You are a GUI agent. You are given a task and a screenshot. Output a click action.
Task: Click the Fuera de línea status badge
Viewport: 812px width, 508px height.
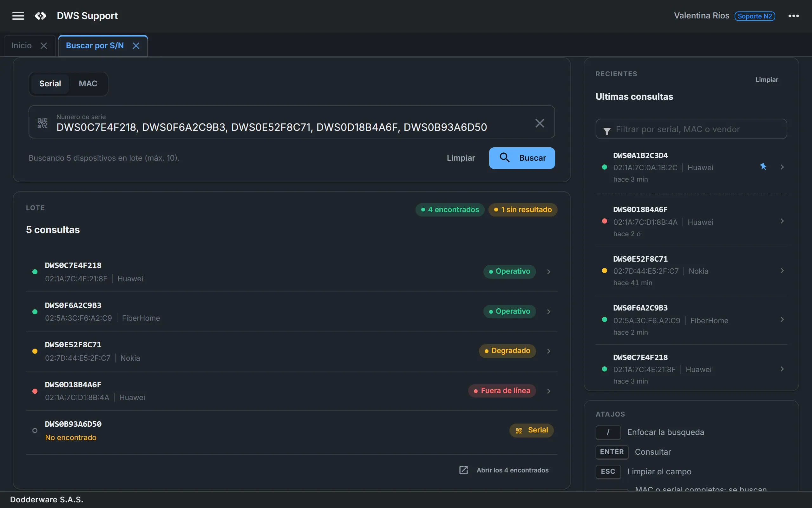[x=502, y=391]
